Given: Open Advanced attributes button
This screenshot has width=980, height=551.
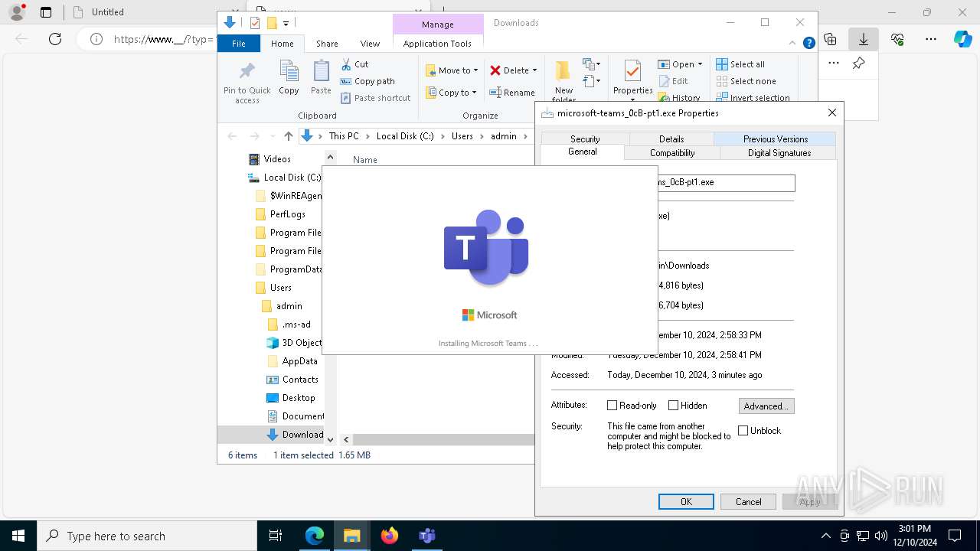Looking at the screenshot, I should [766, 406].
